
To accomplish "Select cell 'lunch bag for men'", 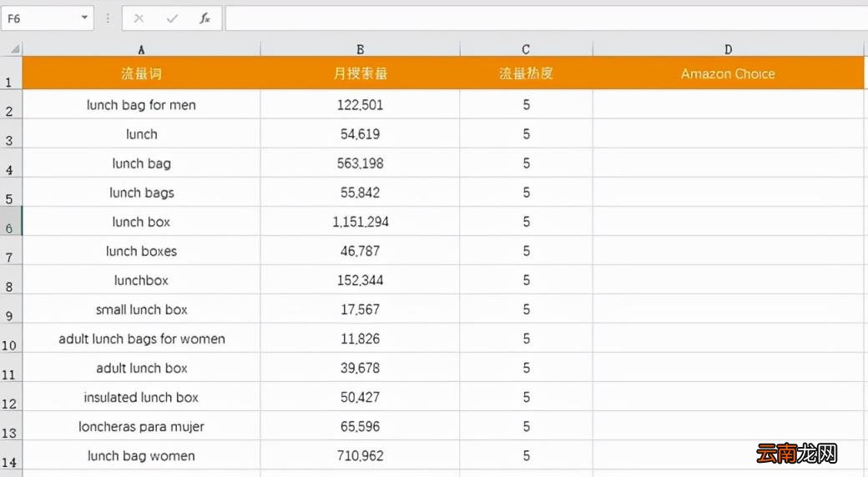I will [141, 104].
